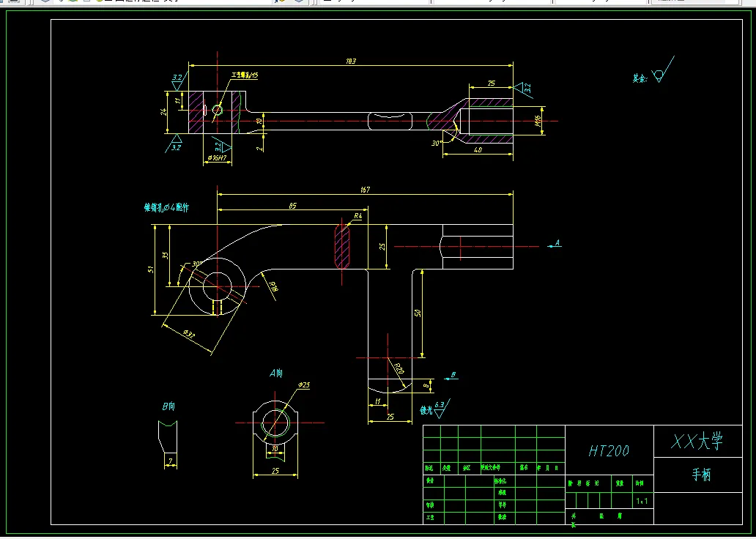Click the R18 radius dimension

click(x=273, y=287)
